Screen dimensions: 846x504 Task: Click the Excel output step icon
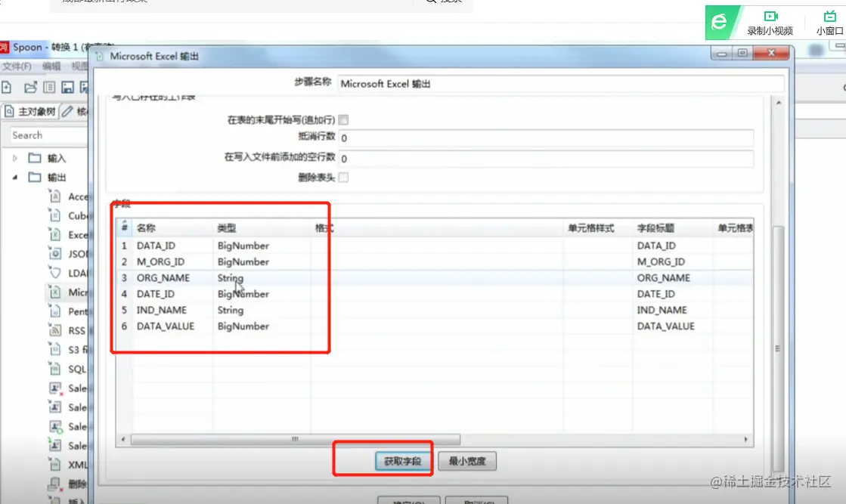point(54,234)
